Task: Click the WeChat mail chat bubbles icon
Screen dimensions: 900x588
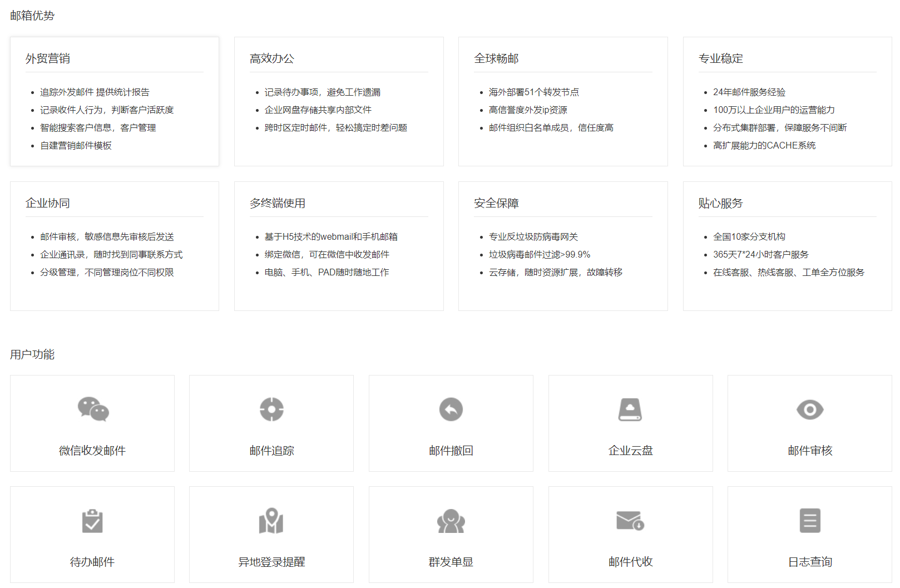Action: [x=93, y=409]
